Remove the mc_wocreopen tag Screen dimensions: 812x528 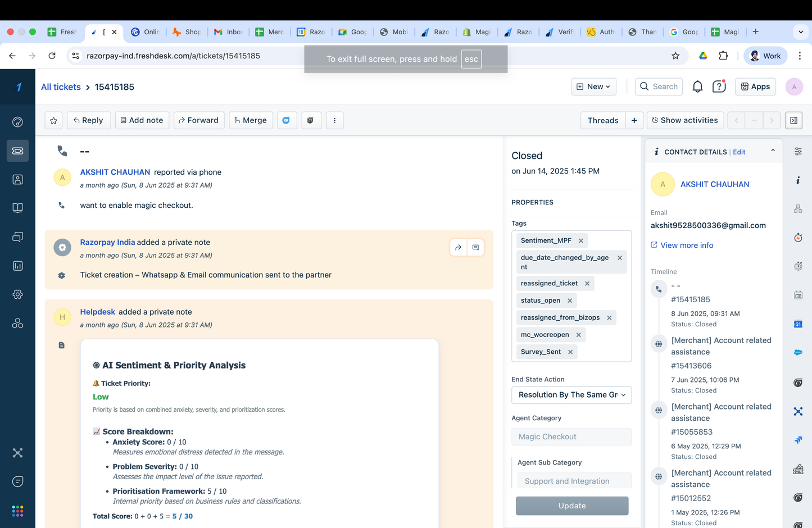point(579,335)
